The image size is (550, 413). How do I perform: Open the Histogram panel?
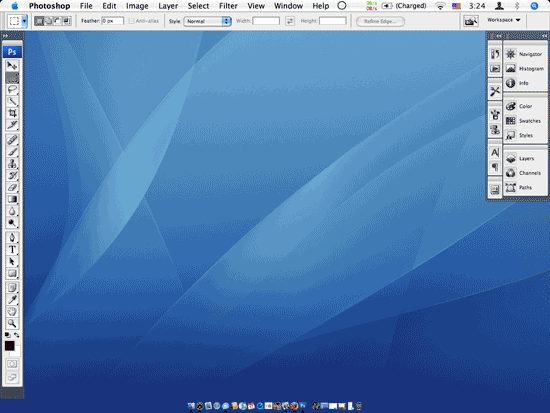[525, 68]
